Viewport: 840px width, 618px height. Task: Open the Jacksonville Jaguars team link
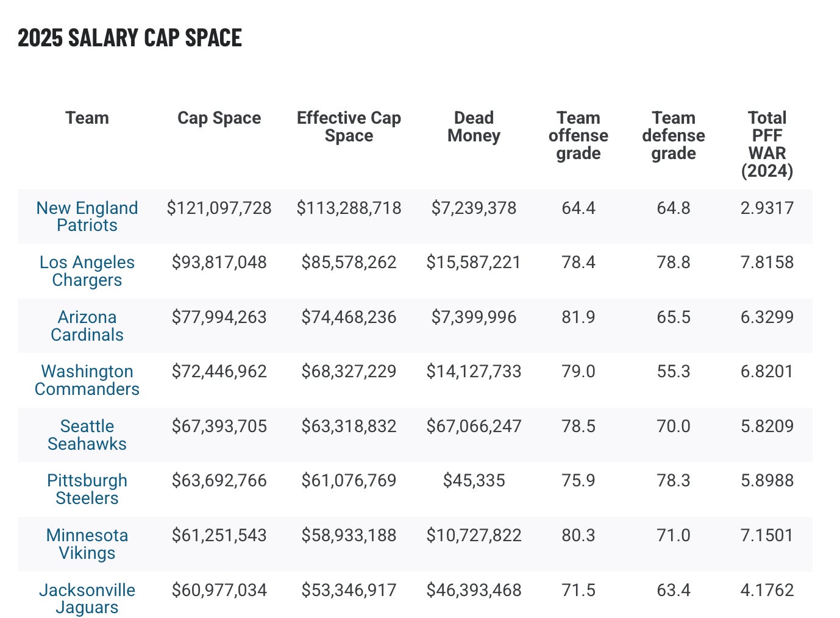[87, 598]
